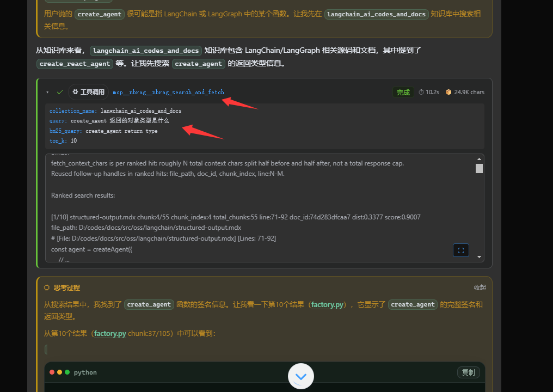Click the 10.2s timer icon

point(421,92)
